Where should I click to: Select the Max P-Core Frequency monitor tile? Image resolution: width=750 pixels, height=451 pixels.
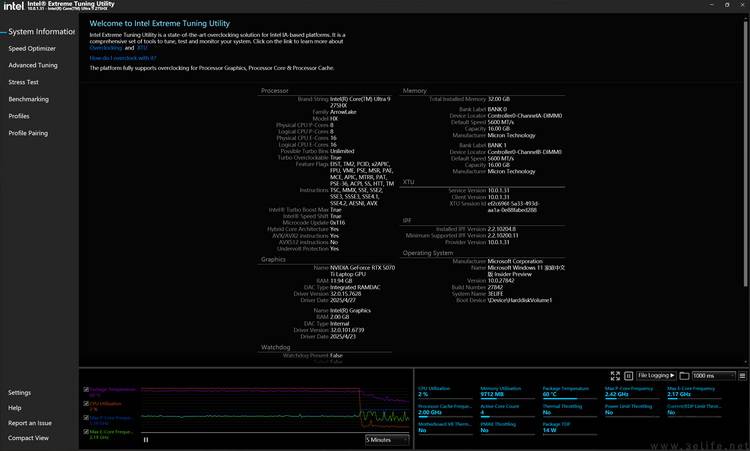[631, 392]
